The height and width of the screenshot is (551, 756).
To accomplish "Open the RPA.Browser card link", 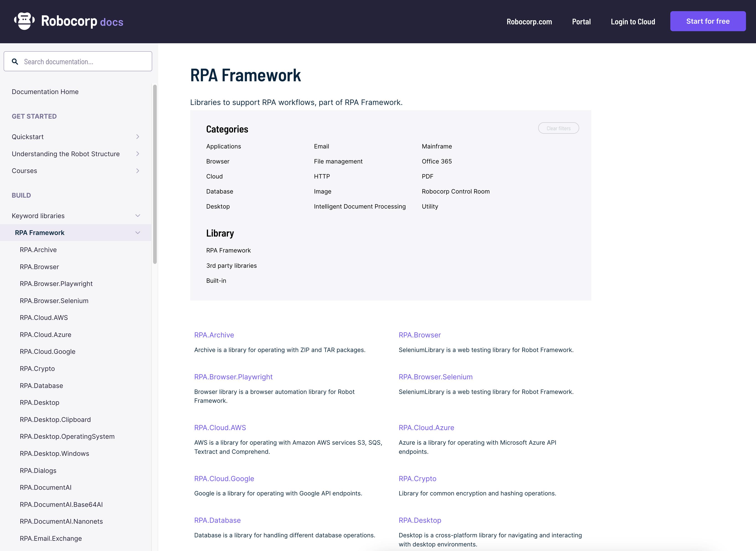I will (x=419, y=335).
